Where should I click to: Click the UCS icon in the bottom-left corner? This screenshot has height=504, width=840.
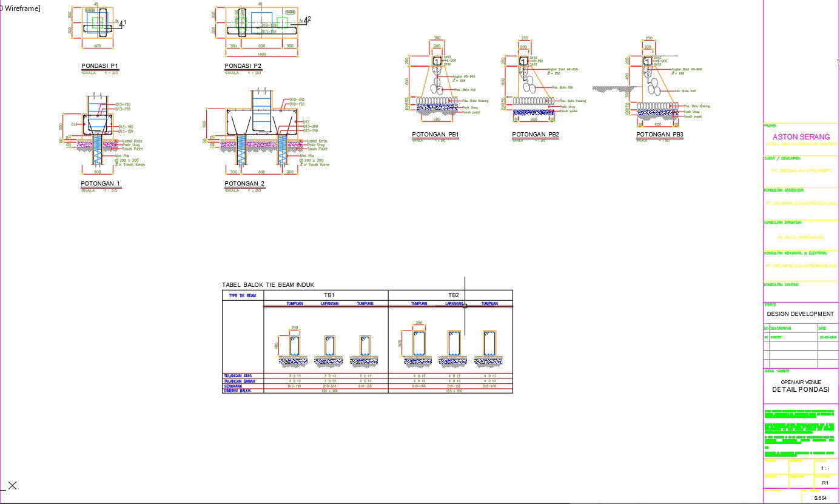10,486
